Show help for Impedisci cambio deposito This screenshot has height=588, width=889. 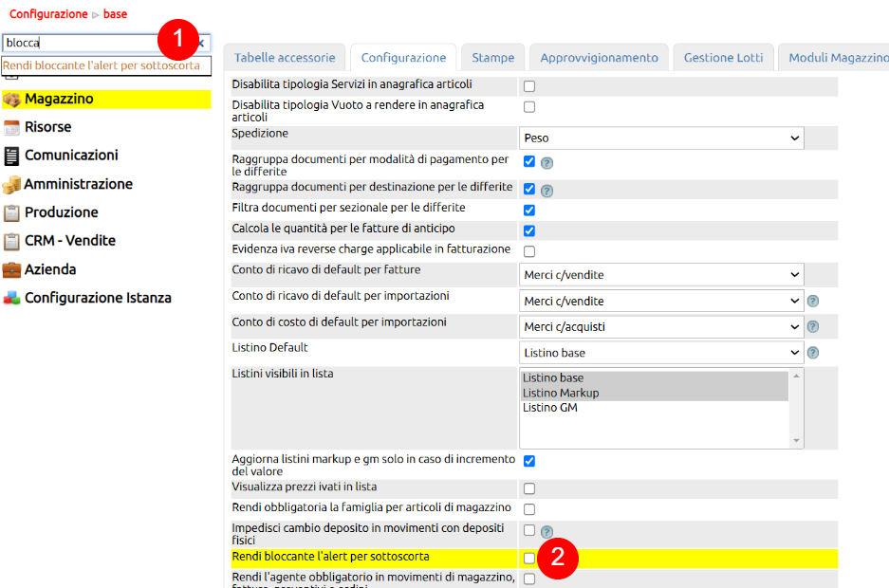tap(546, 532)
